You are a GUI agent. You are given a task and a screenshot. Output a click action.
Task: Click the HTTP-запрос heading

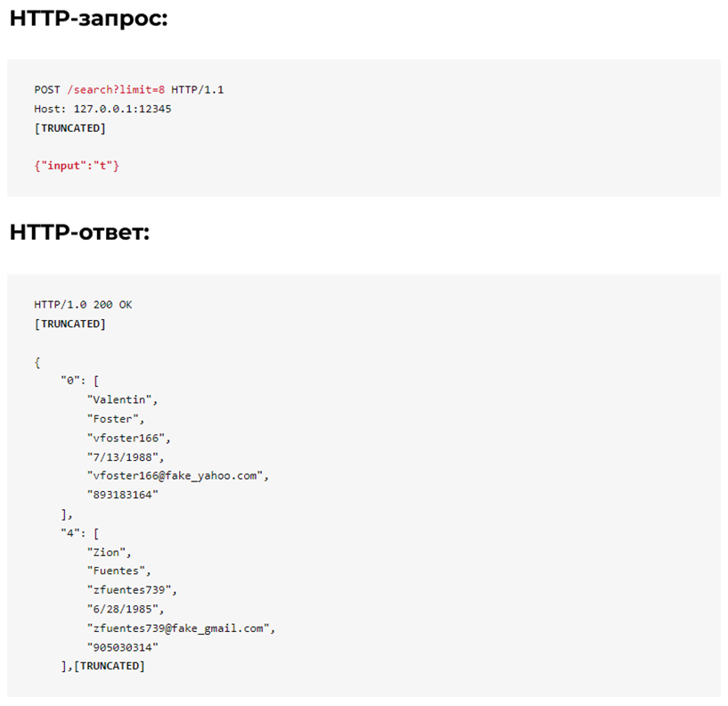[x=89, y=19]
